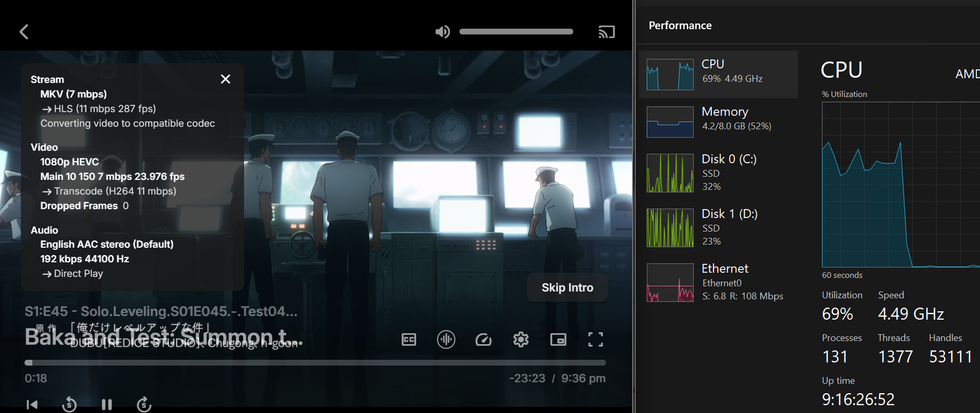
Task: Close the playback stats overlay
Action: point(225,79)
